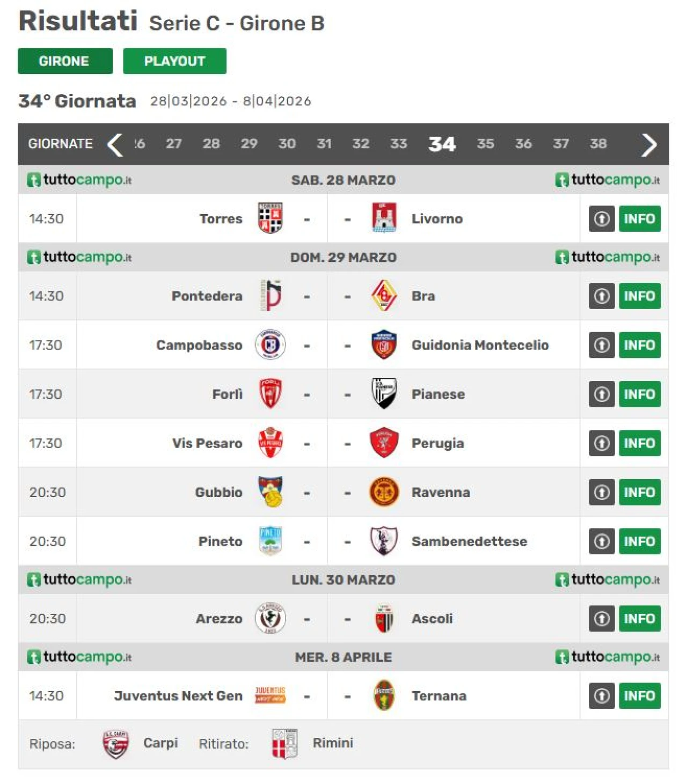Viewport: 687px width, 784px height.
Task: Go to previous giornate with left chevron
Action: pyautogui.click(x=115, y=144)
